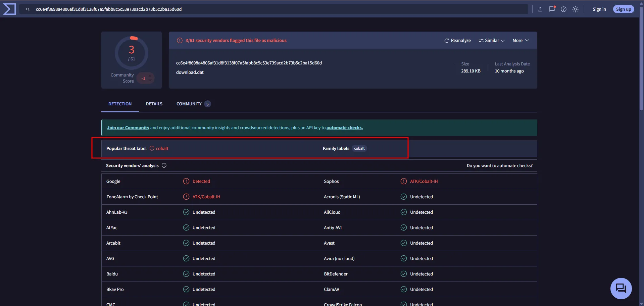Click the cobalt family label chip
This screenshot has height=306, width=644.
pyautogui.click(x=359, y=149)
